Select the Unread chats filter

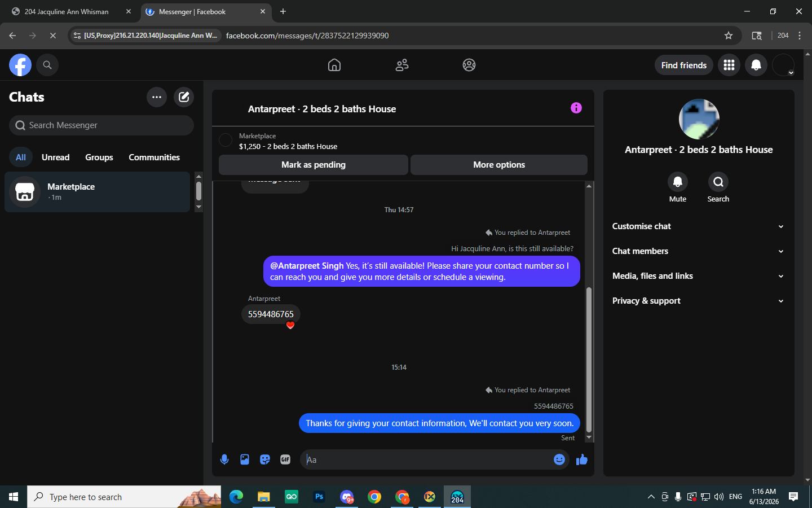(56, 157)
